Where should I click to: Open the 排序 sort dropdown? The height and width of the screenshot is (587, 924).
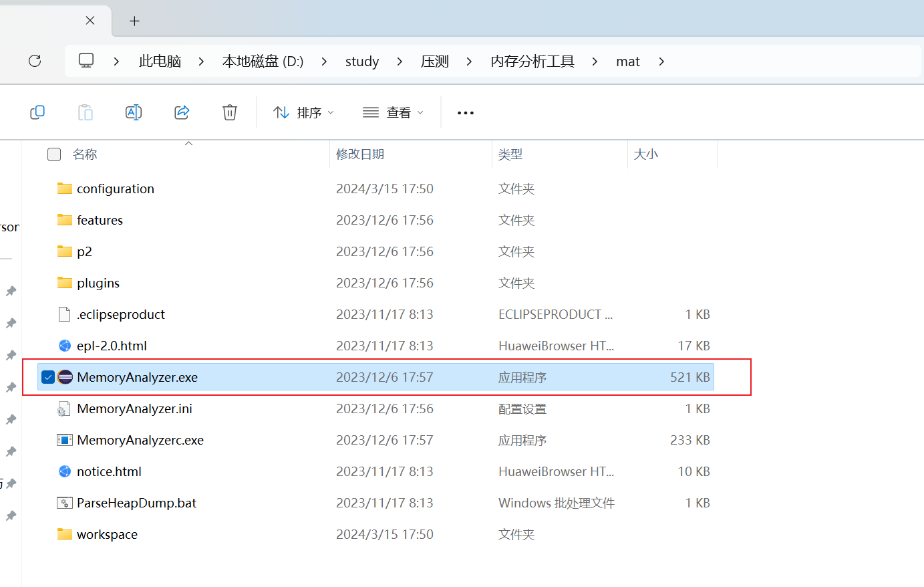point(303,113)
